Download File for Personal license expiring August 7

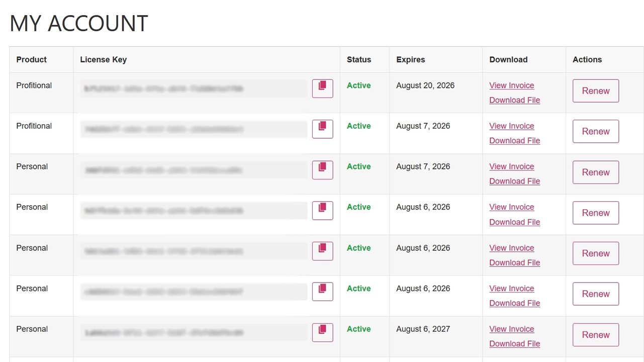pyautogui.click(x=514, y=181)
